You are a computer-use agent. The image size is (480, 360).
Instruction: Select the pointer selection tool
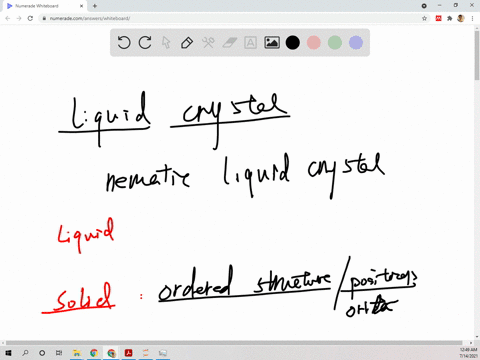click(x=166, y=43)
